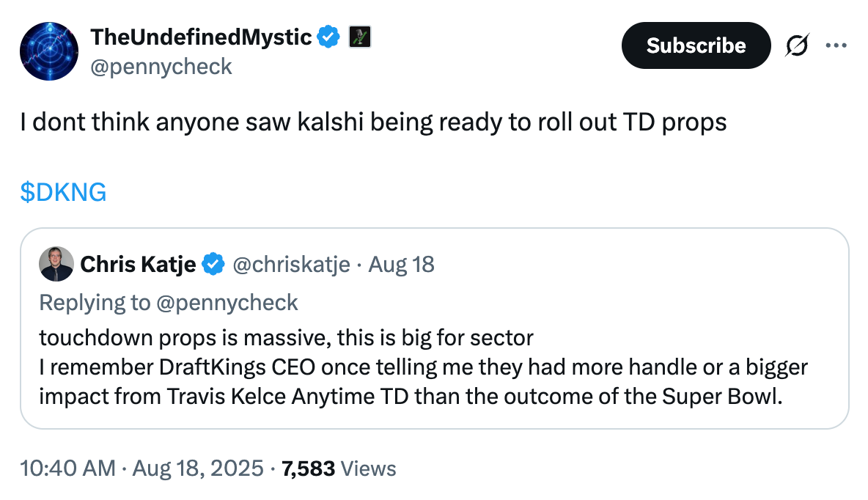Click Chris Katje's blue verified checkmark
The image size is (868, 500).
[x=213, y=264]
